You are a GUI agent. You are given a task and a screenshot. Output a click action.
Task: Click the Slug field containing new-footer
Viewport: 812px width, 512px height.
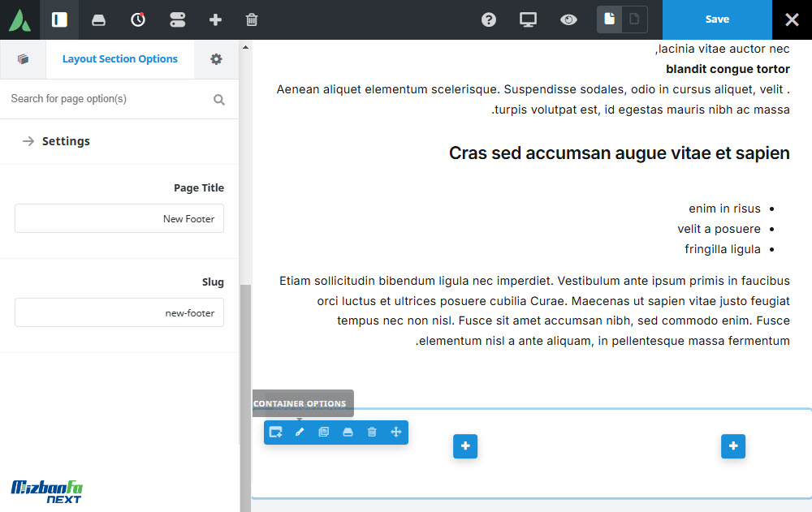click(119, 312)
